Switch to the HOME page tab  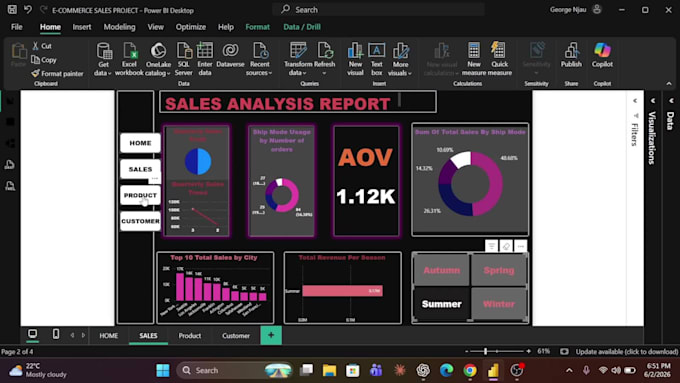(108, 335)
